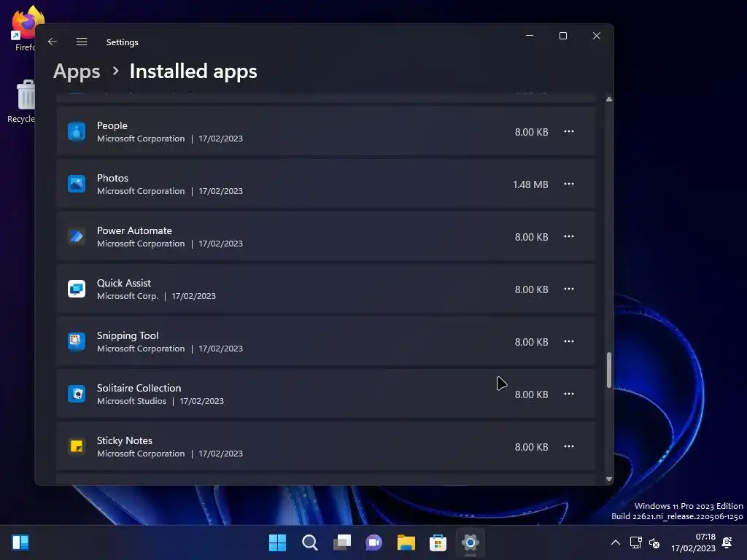Open more options for Snipping Tool
Viewport: 747px width, 560px height.
(x=569, y=341)
